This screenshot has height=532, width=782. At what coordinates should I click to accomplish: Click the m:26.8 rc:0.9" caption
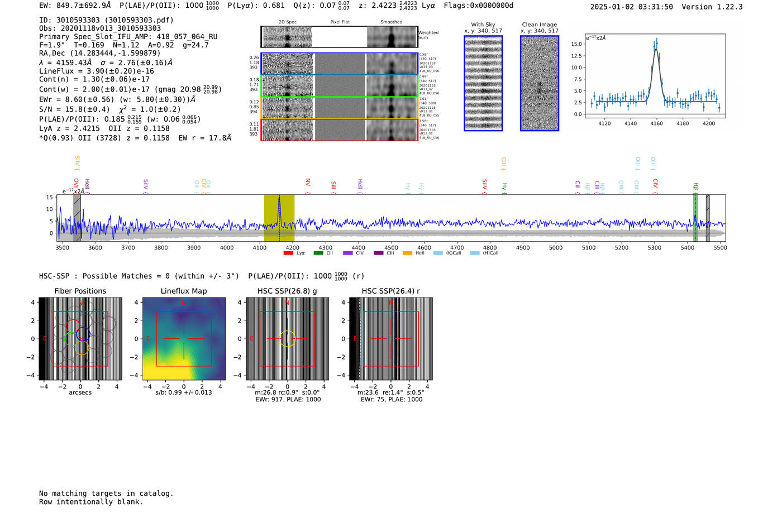(x=287, y=392)
